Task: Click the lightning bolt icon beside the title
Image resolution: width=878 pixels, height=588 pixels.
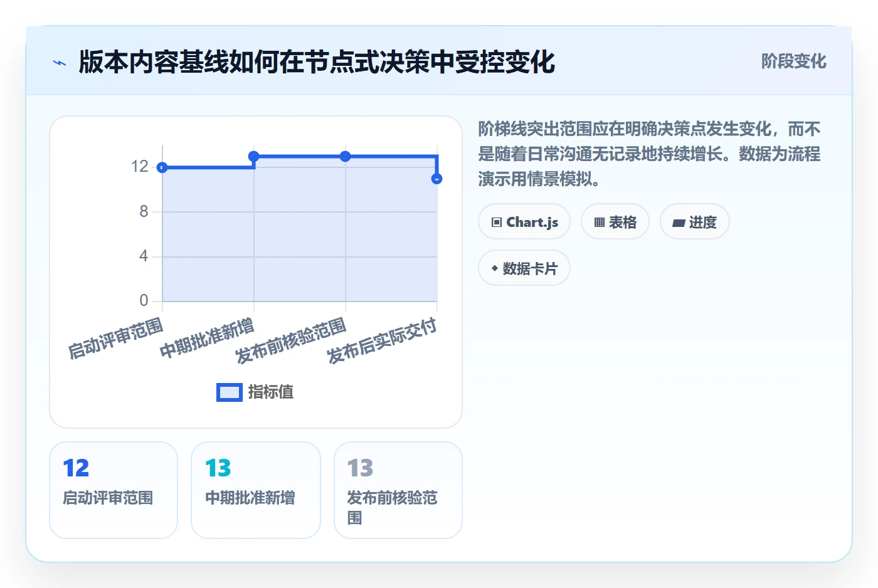Action: [60, 63]
